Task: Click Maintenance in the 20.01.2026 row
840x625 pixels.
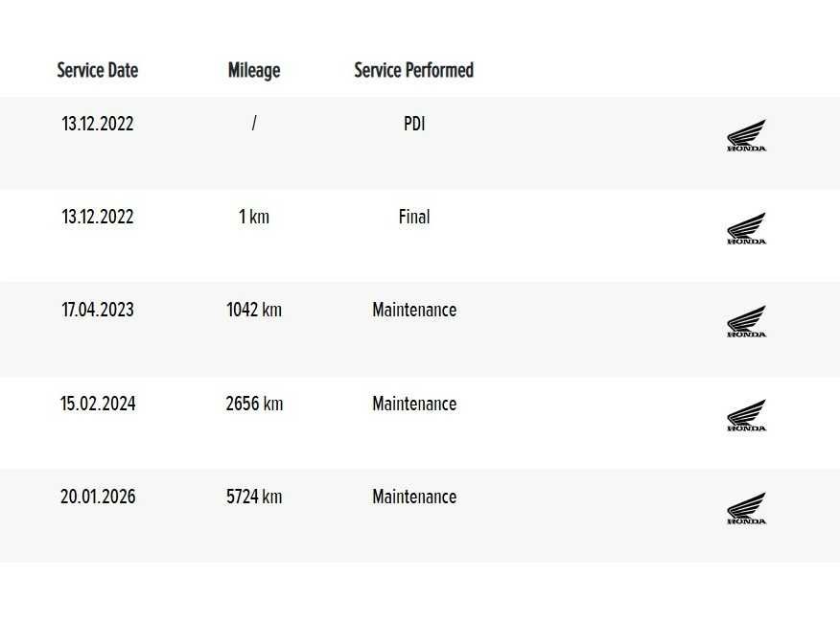Action: click(x=414, y=497)
